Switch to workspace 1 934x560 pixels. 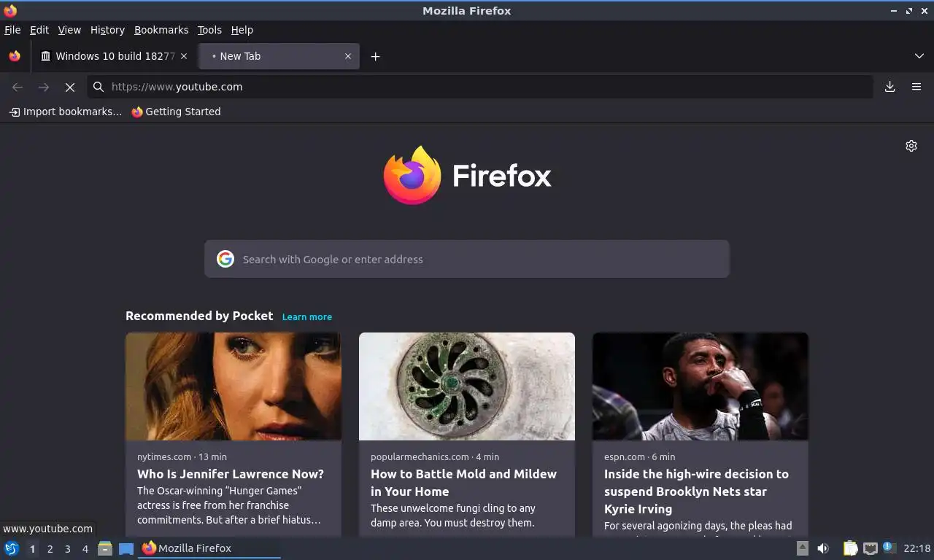coord(32,549)
